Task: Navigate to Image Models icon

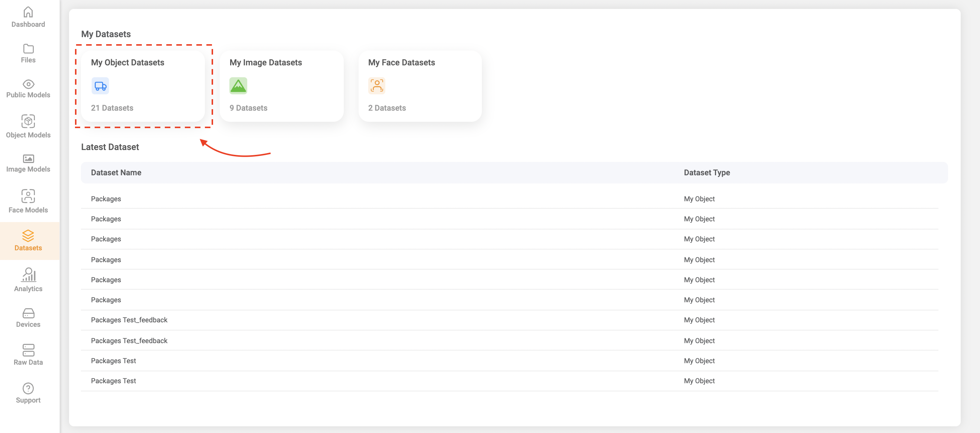Action: click(x=28, y=158)
